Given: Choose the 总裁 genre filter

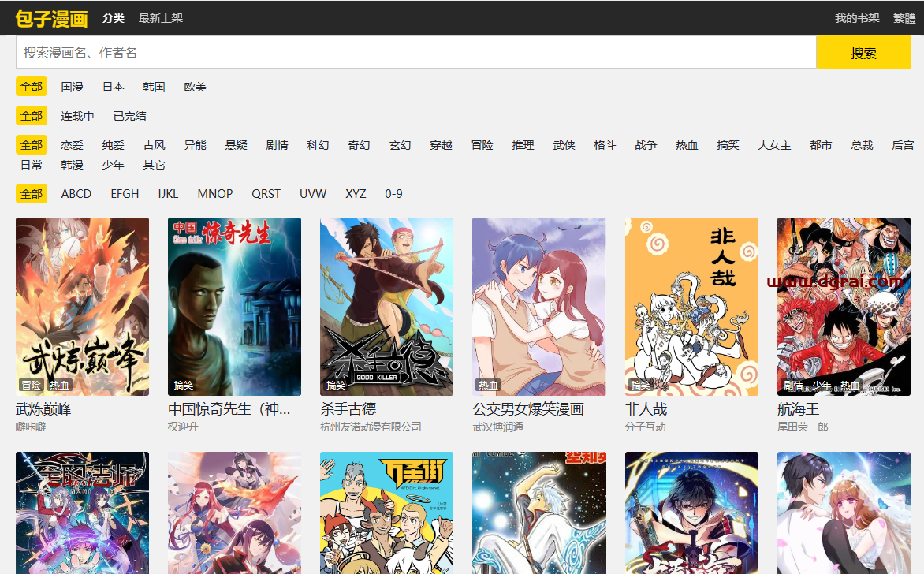Looking at the screenshot, I should (862, 145).
